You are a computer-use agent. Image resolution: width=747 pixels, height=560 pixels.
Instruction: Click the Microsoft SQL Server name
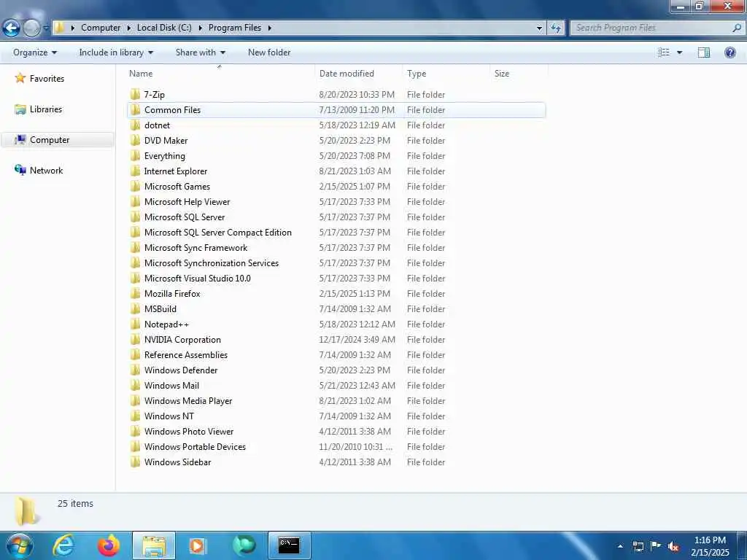click(x=185, y=217)
